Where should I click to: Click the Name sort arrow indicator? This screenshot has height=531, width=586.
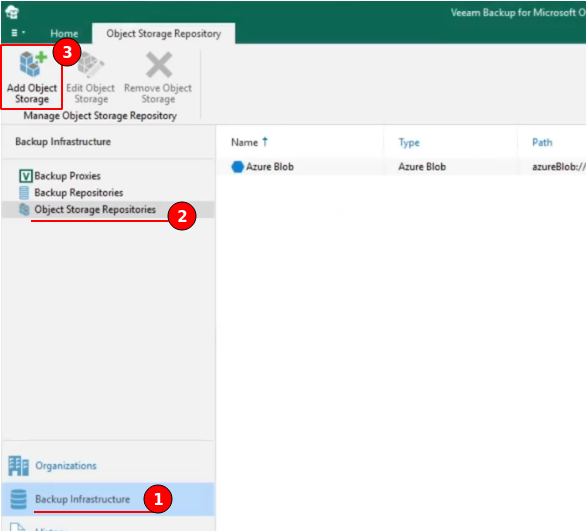coord(265,142)
